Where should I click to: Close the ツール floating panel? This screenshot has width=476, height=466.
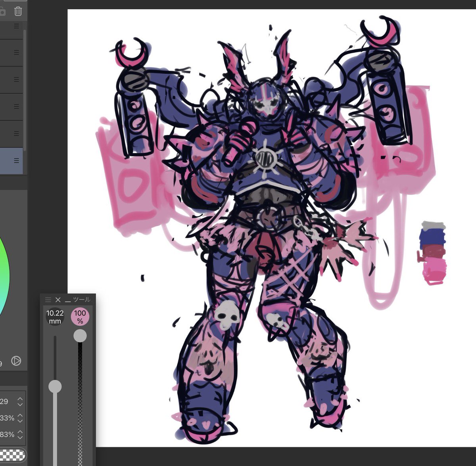(x=58, y=300)
